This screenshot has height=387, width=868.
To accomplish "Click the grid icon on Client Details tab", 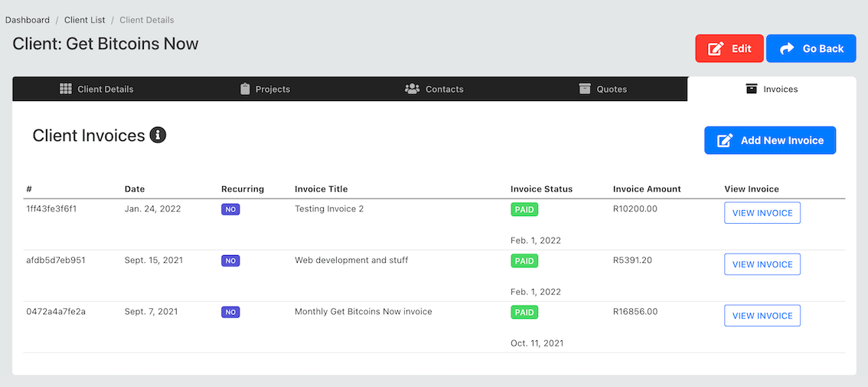I will (66, 89).
